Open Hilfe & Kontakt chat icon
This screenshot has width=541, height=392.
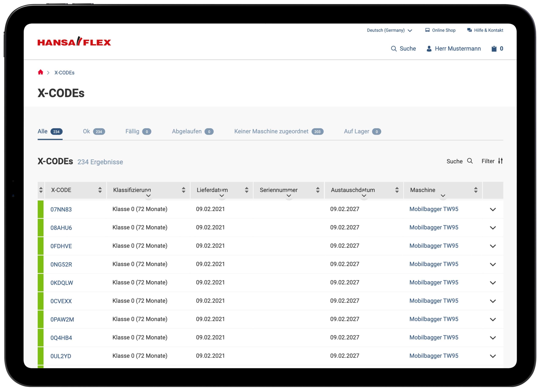tap(469, 30)
